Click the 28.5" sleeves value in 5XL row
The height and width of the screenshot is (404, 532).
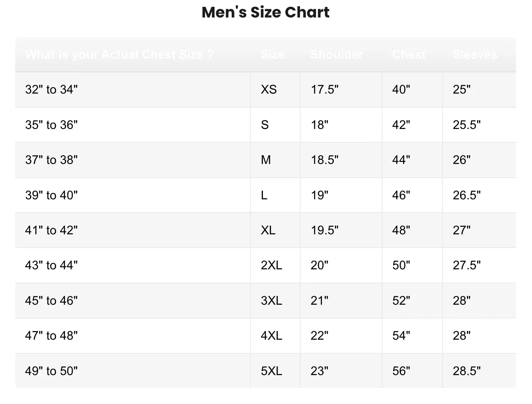coord(467,371)
